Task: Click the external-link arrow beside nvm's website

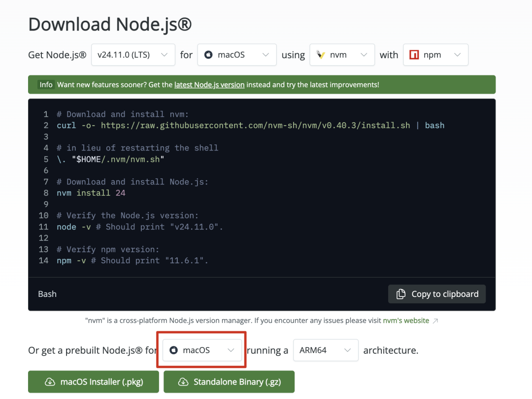Action: pos(435,320)
